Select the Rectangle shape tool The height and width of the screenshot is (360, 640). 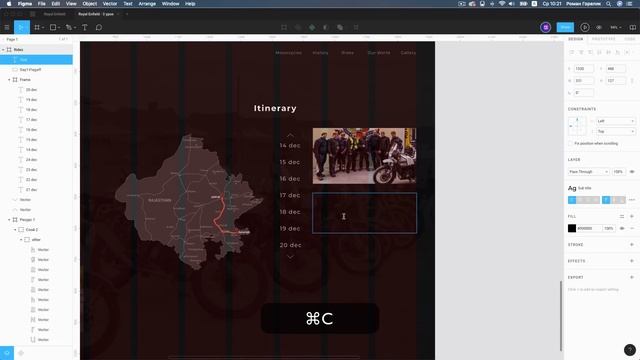[53, 27]
